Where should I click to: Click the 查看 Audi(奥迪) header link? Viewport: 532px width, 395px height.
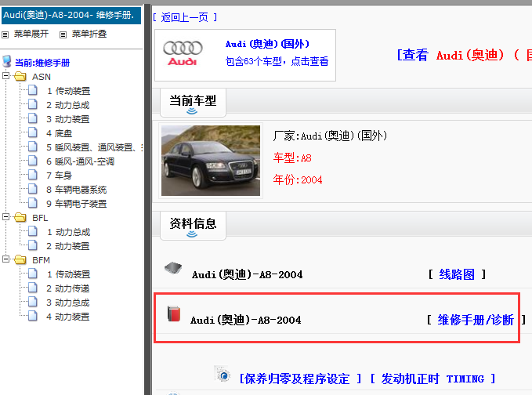tap(464, 55)
